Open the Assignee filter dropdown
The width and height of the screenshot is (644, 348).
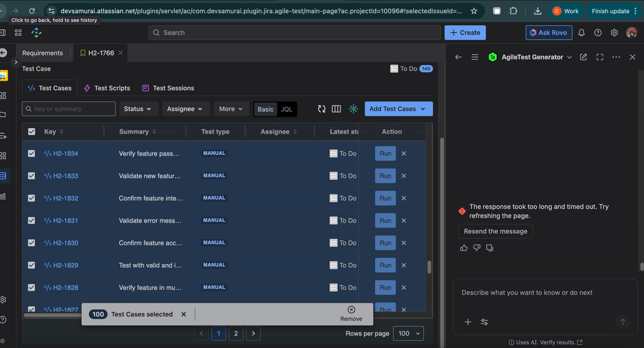(x=185, y=109)
